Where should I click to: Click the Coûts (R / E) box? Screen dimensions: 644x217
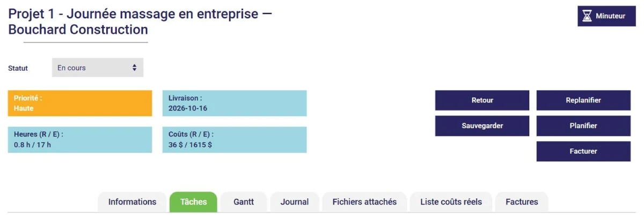[235, 140]
